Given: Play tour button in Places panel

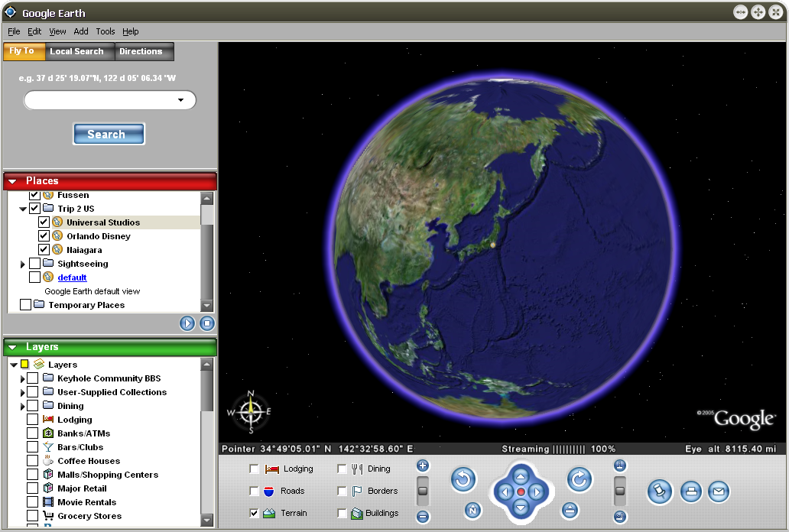Looking at the screenshot, I should tap(187, 323).
